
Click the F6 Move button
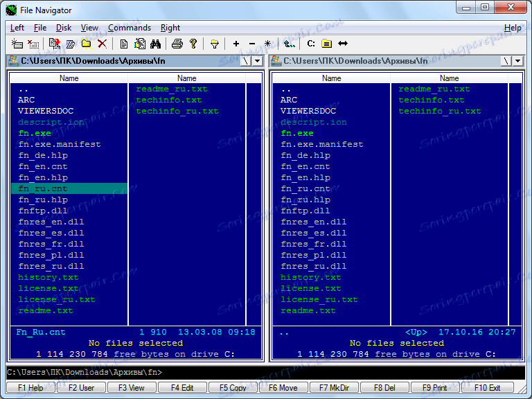pos(283,387)
